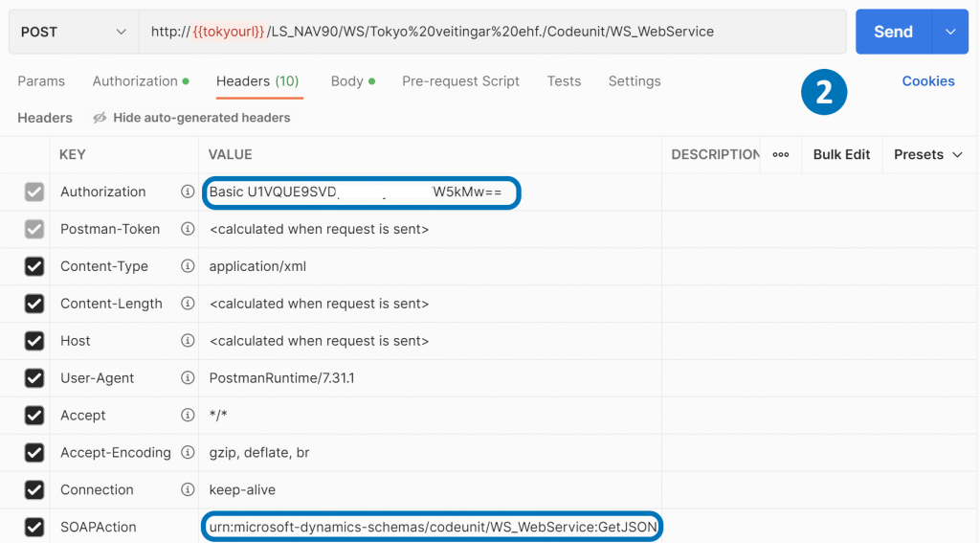Click the Bulk Edit button
Viewport: 980px width, 543px height.
click(x=841, y=155)
